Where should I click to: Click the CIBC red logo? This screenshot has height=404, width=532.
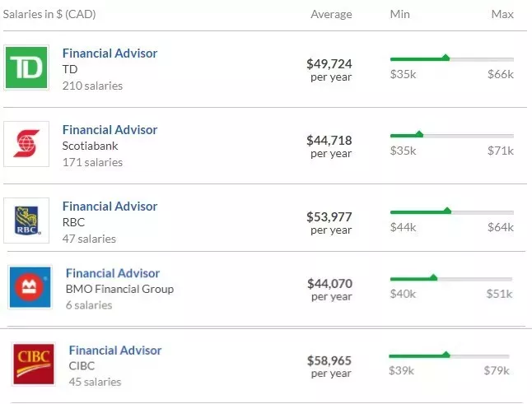pos(34,364)
